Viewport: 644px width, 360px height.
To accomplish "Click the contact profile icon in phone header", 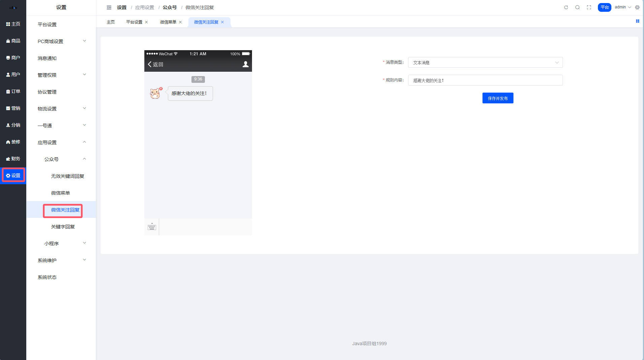I will coord(246,64).
